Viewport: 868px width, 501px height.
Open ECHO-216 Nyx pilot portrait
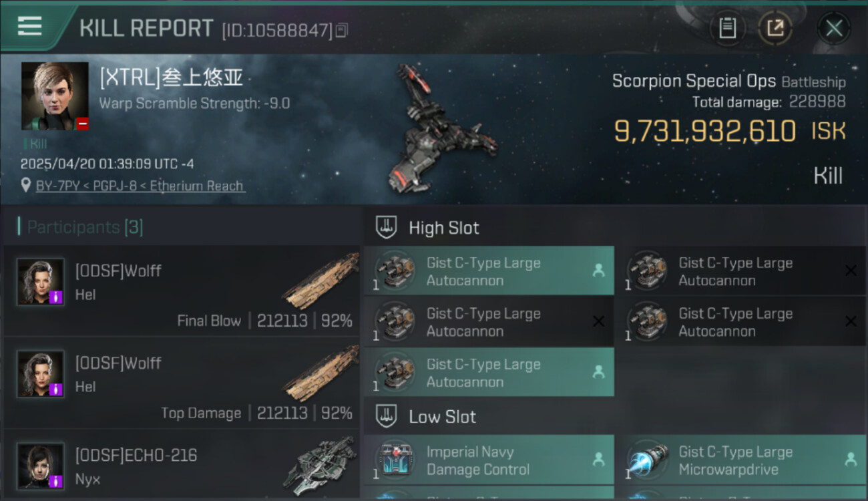click(x=41, y=466)
